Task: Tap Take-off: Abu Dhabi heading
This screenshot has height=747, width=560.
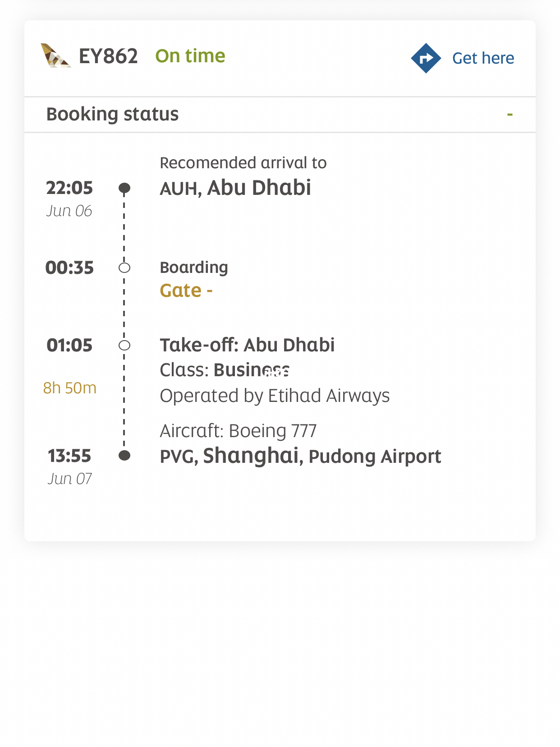Action: coord(248,345)
